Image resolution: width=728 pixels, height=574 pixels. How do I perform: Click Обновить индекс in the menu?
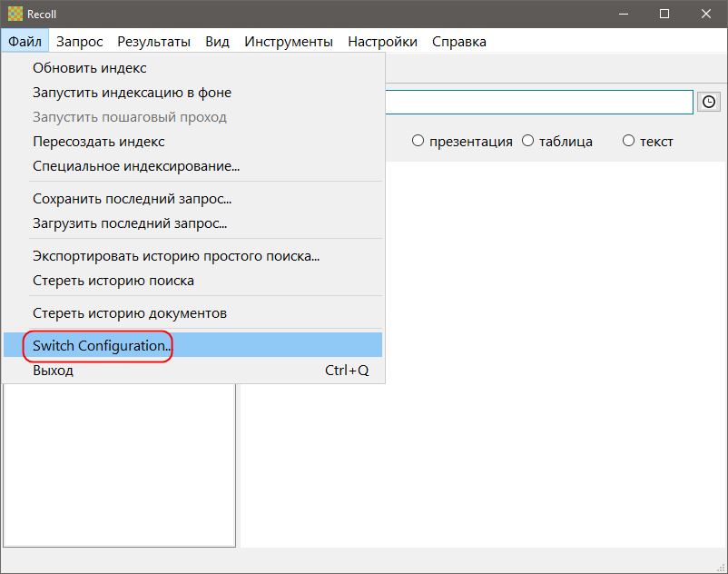click(x=89, y=67)
